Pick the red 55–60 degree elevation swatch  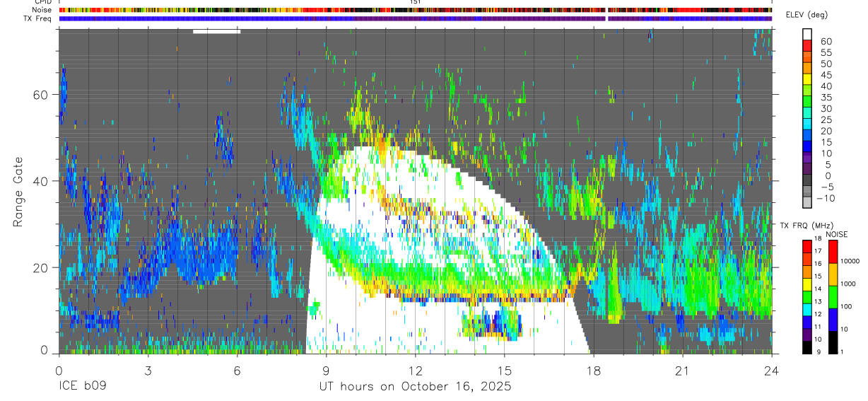[807, 47]
